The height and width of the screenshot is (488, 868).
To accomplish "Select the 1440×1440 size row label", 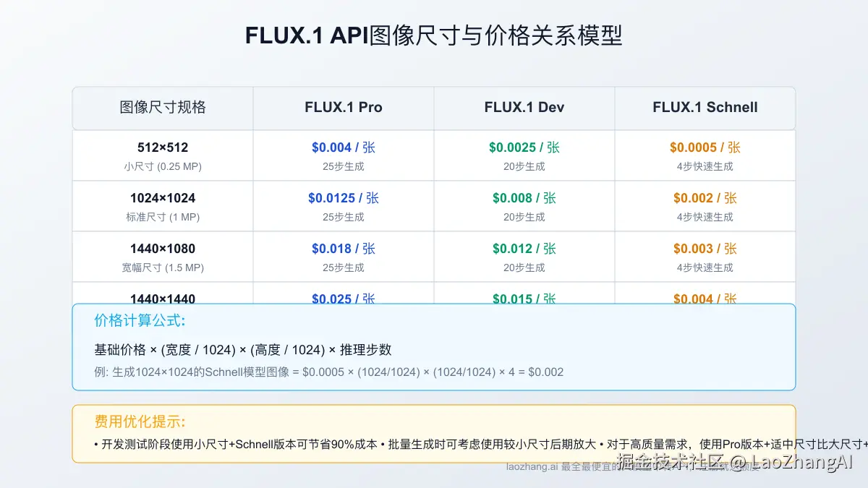I will coord(162,299).
